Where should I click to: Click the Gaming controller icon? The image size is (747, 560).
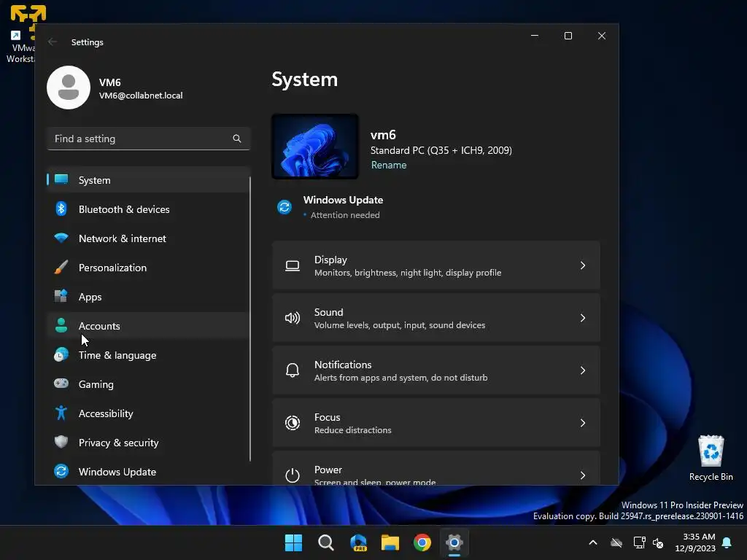pos(61,384)
